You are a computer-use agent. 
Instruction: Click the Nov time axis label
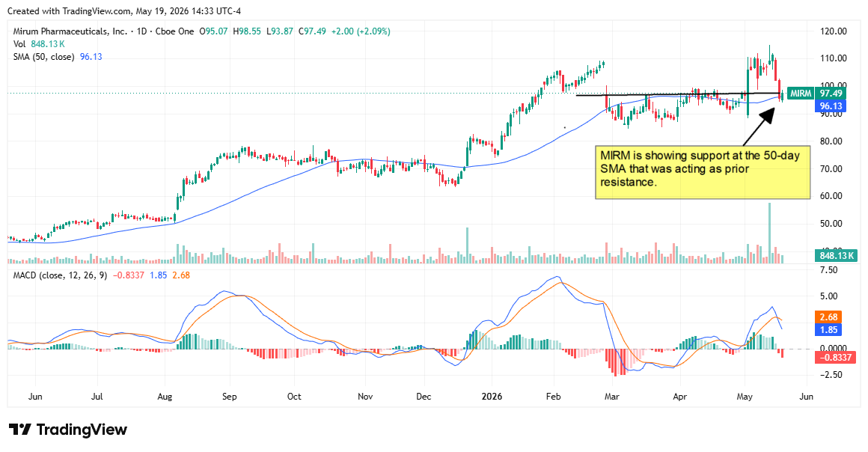coord(365,397)
